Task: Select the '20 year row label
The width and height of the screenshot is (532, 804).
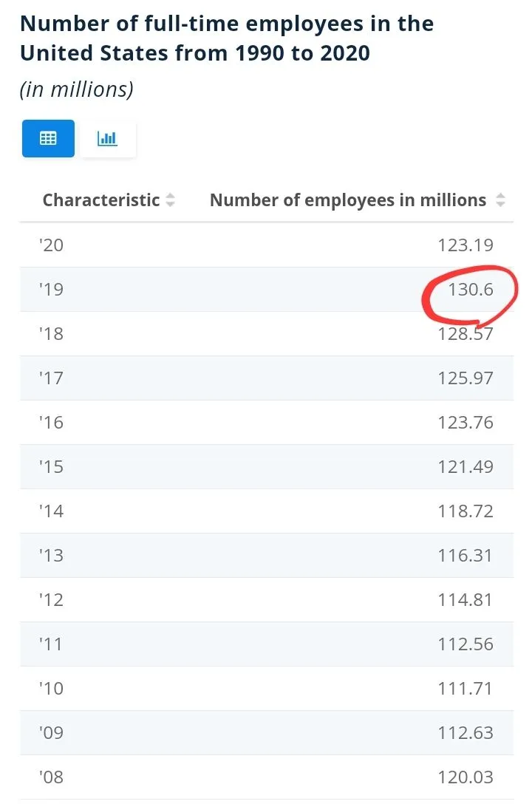Action: pos(52,245)
